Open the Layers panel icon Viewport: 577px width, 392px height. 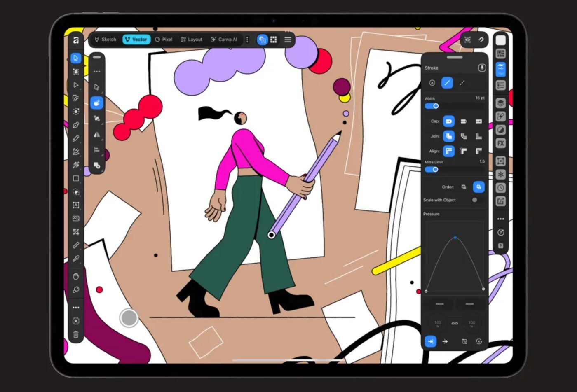(x=501, y=103)
